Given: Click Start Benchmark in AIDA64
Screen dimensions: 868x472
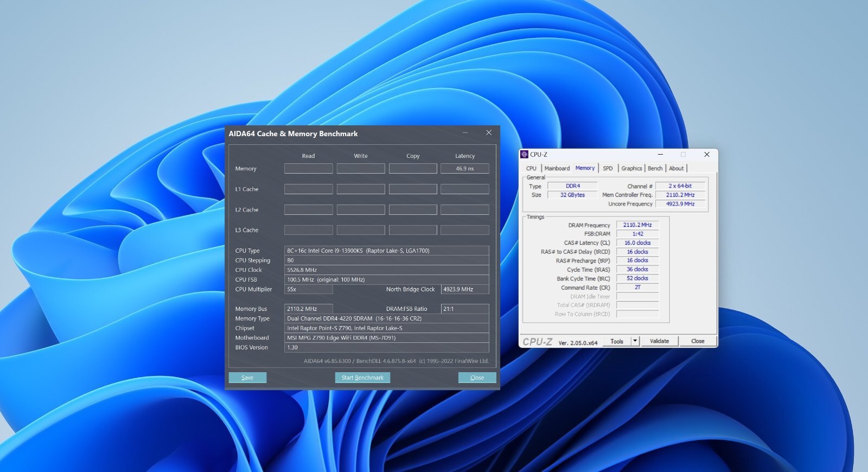Looking at the screenshot, I should [x=362, y=378].
